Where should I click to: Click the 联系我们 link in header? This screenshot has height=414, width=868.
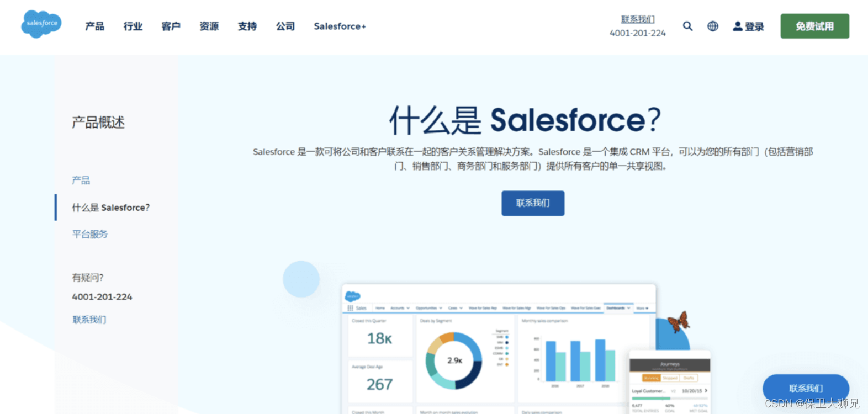(x=638, y=19)
